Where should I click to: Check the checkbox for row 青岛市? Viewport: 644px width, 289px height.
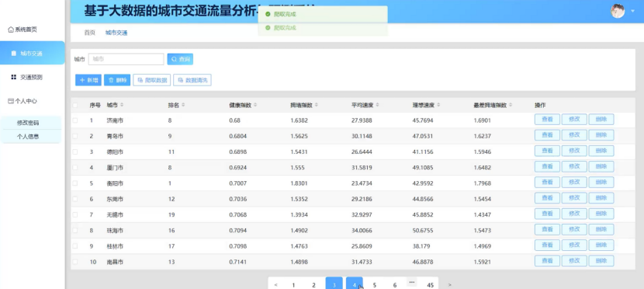pos(75,136)
